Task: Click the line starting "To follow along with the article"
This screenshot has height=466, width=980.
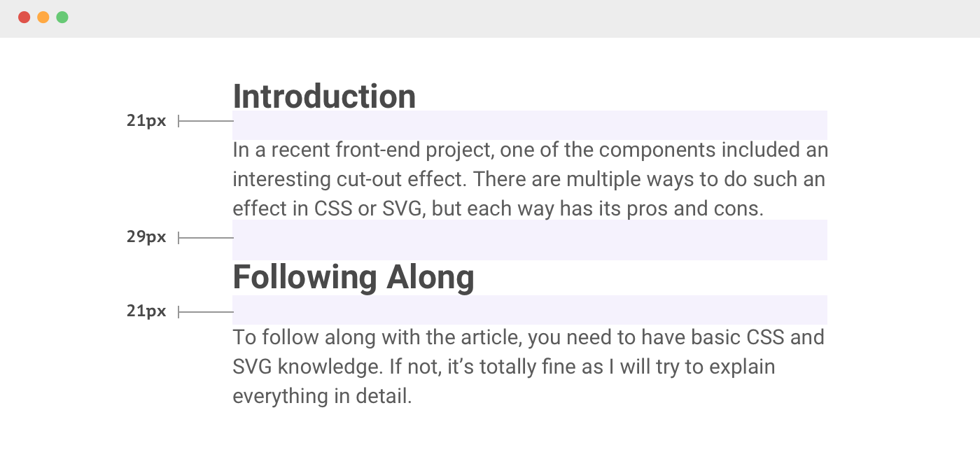Action: click(x=528, y=337)
